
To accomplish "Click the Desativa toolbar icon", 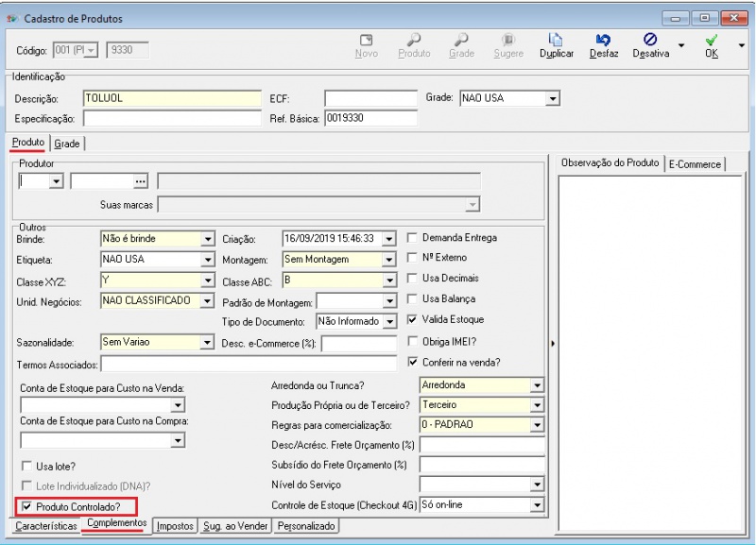I will tap(650, 42).
